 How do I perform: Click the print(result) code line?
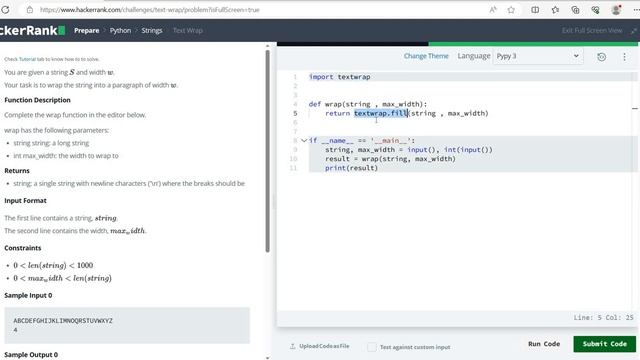[x=351, y=168]
